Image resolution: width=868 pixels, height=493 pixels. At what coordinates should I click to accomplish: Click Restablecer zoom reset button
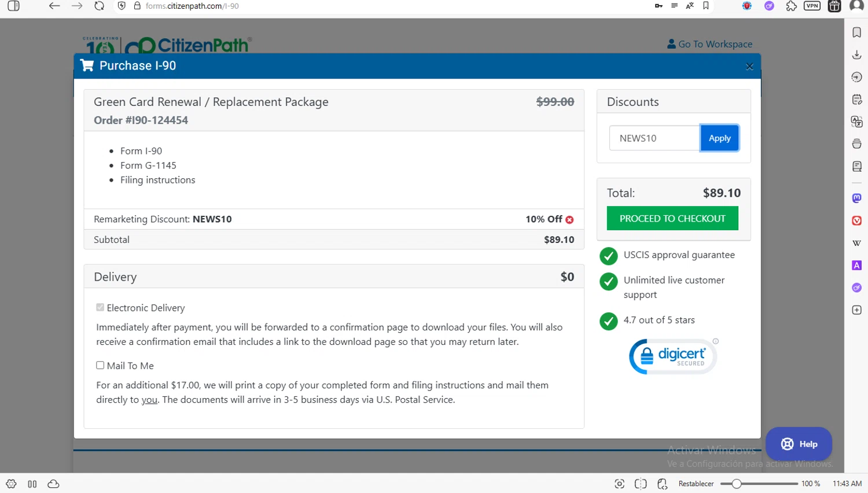[696, 484]
